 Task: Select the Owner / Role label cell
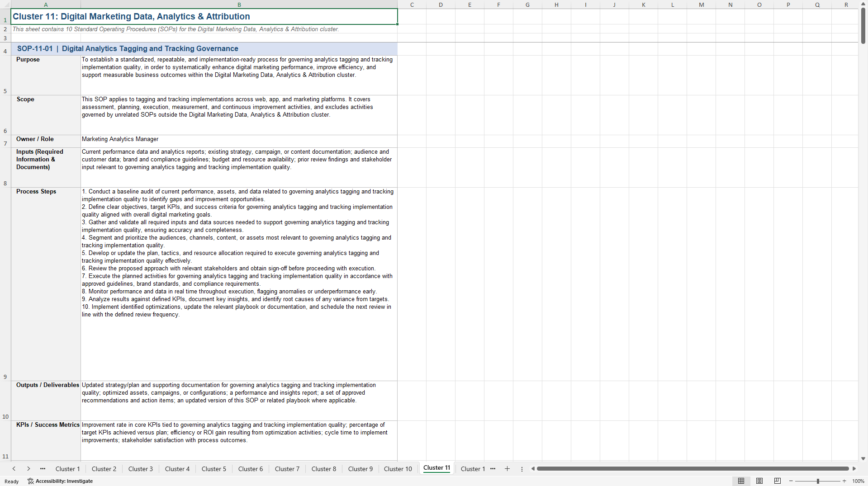pyautogui.click(x=46, y=141)
